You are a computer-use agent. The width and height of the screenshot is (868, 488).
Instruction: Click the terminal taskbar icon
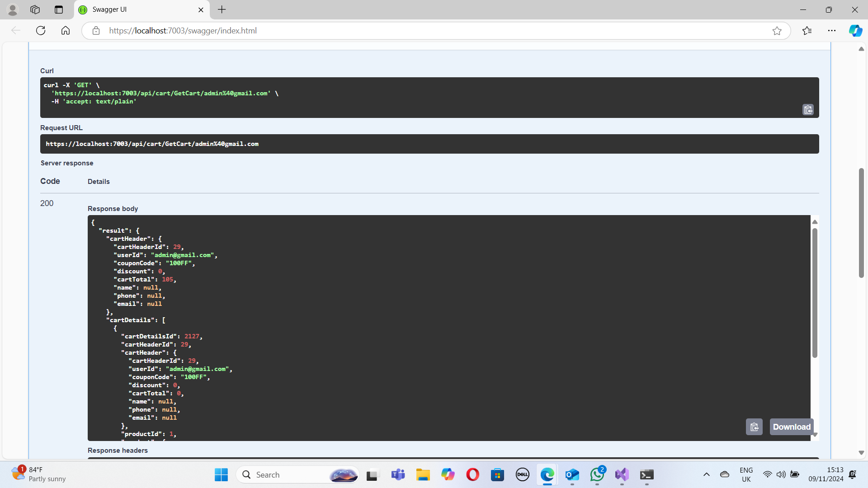coord(647,474)
